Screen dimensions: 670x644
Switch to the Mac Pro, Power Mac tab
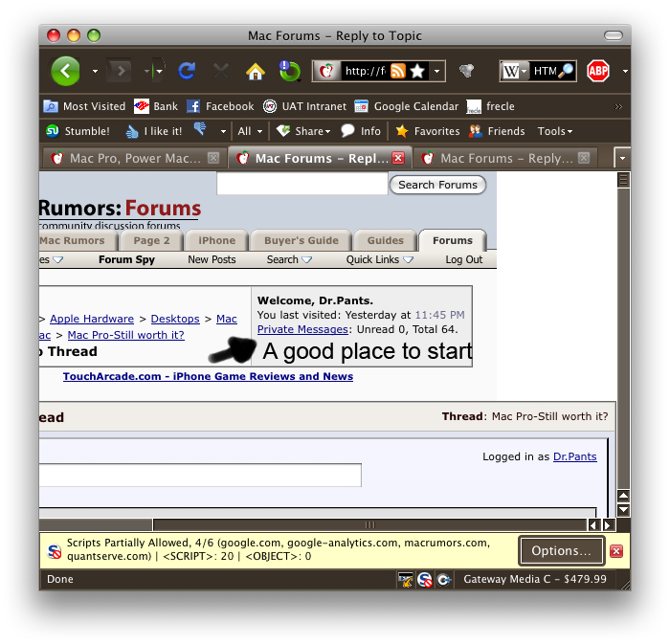135,159
